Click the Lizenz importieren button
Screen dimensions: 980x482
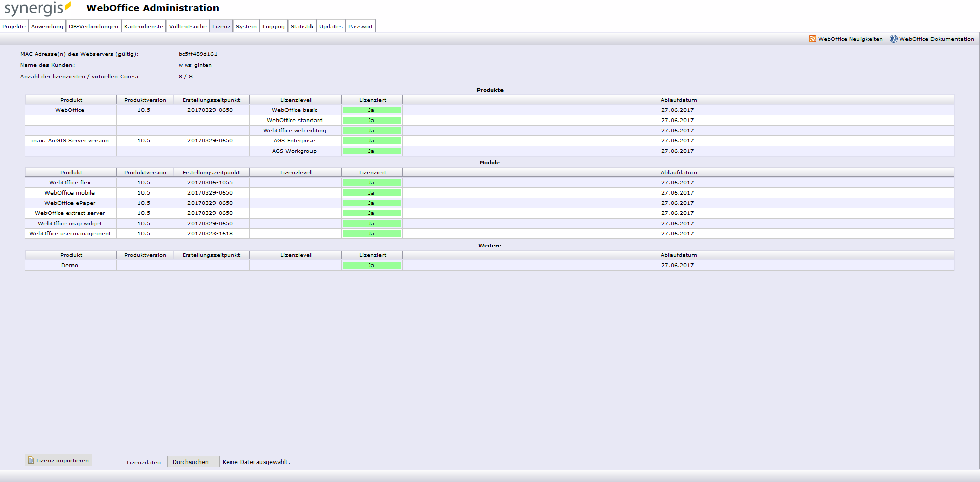(58, 460)
